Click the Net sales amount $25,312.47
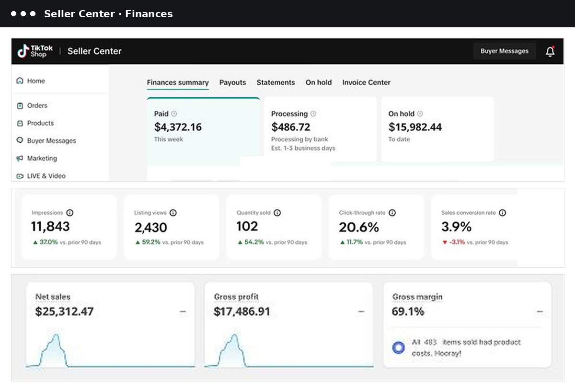 coord(64,312)
